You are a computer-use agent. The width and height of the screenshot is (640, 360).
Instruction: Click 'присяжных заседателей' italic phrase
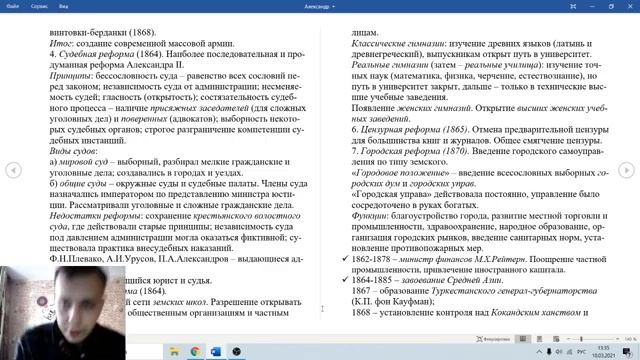tap(199, 108)
